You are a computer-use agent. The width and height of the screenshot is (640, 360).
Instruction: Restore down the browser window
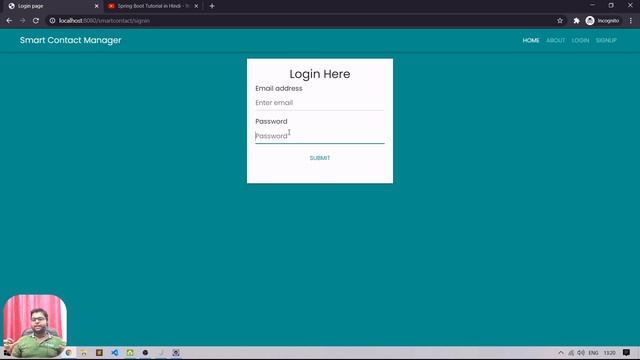click(x=611, y=5)
